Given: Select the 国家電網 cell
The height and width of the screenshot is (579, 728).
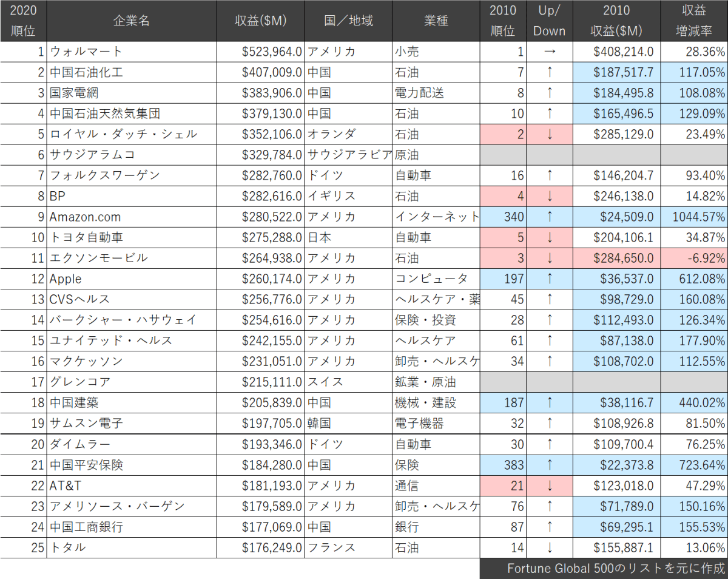Looking at the screenshot, I should pos(131,93).
